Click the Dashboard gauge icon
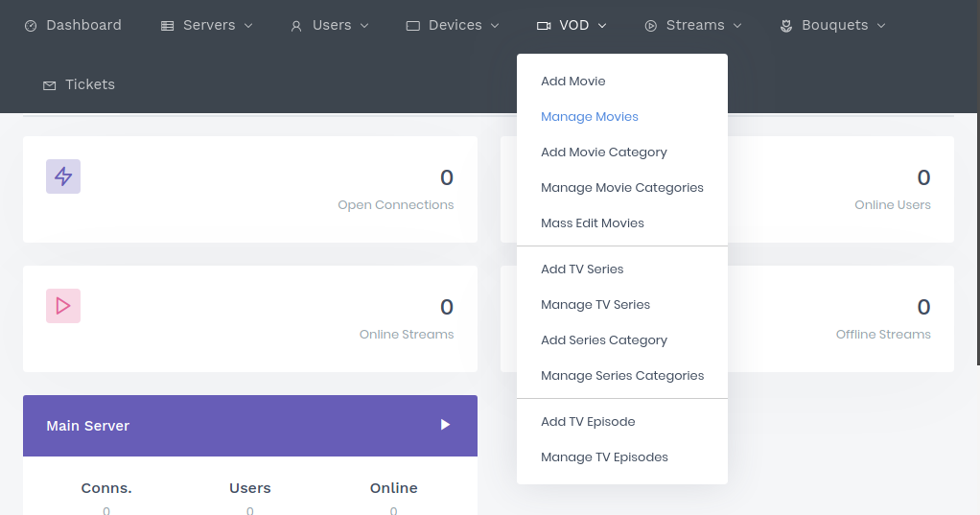Viewport: 980px width, 515px height. point(31,26)
